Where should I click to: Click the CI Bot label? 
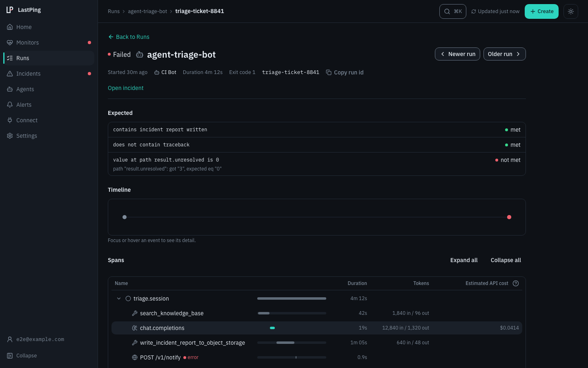pyautogui.click(x=165, y=72)
